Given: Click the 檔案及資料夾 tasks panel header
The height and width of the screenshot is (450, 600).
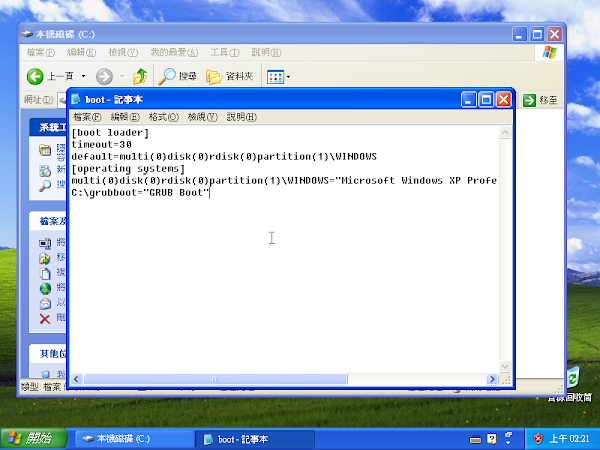Looking at the screenshot, I should (48, 221).
